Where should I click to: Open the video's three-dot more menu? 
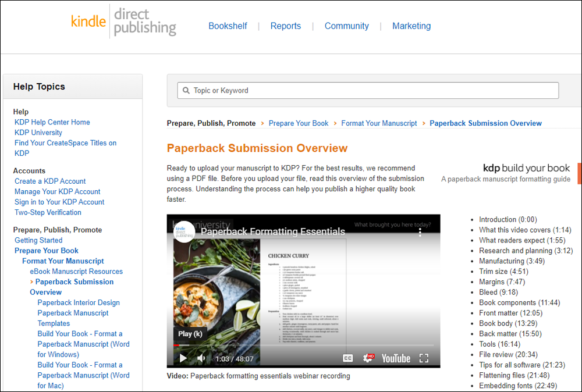(x=420, y=232)
